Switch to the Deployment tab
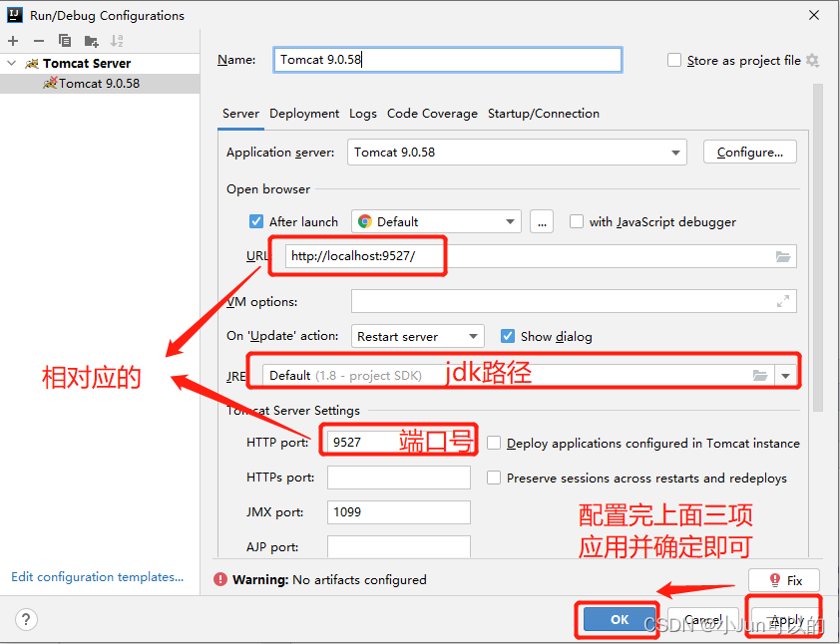840x644 pixels. (x=304, y=114)
